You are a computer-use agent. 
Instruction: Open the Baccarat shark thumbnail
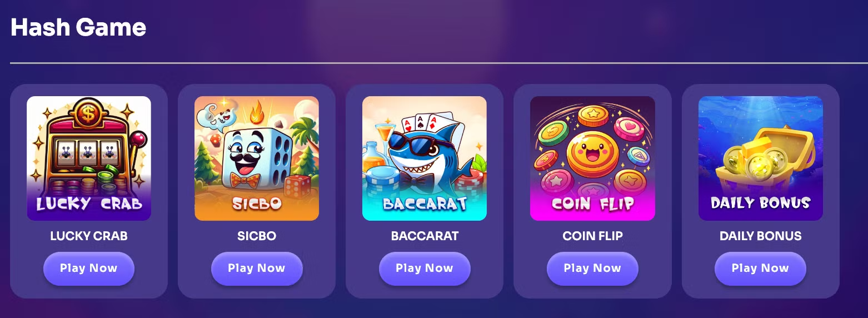click(425, 158)
